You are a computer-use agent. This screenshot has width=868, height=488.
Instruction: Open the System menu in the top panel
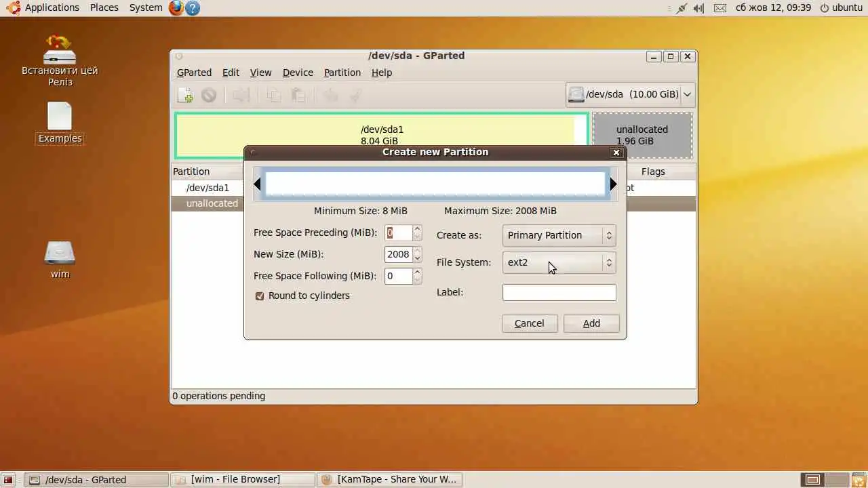146,7
